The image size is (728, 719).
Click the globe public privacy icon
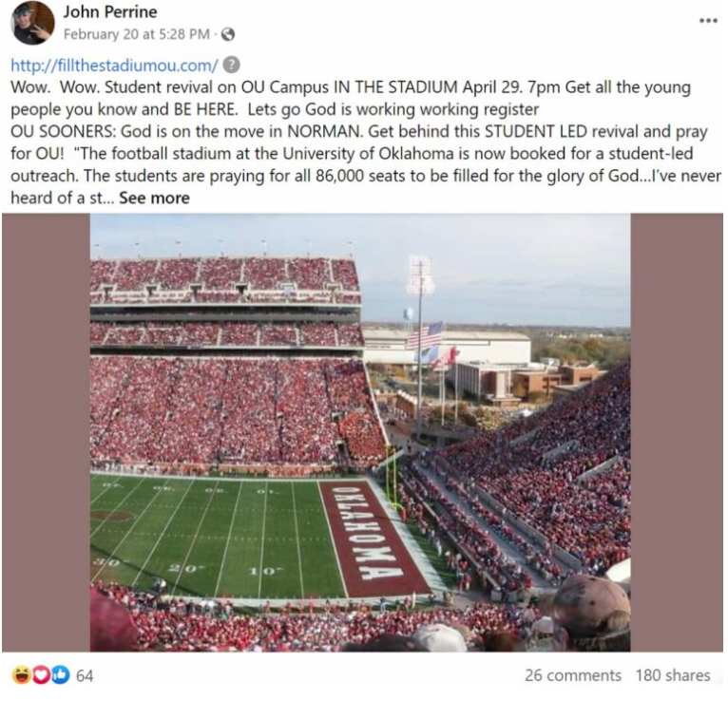pyautogui.click(x=227, y=34)
